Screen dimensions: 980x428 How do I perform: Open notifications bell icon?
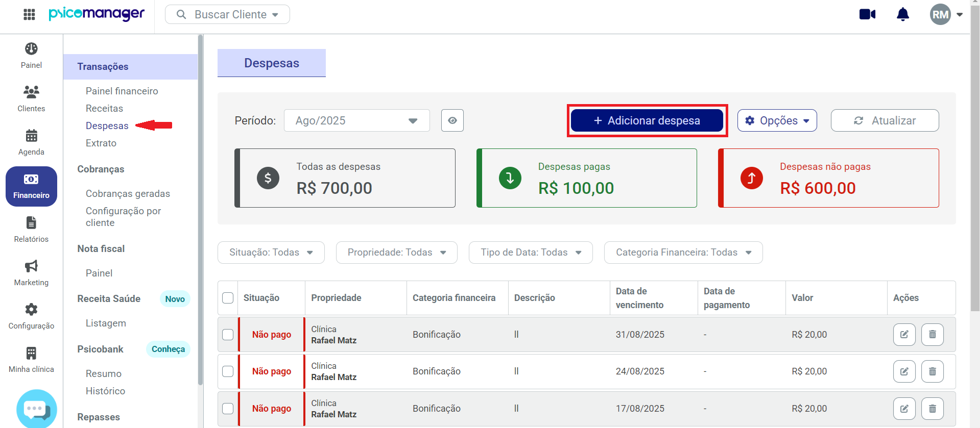click(x=903, y=14)
